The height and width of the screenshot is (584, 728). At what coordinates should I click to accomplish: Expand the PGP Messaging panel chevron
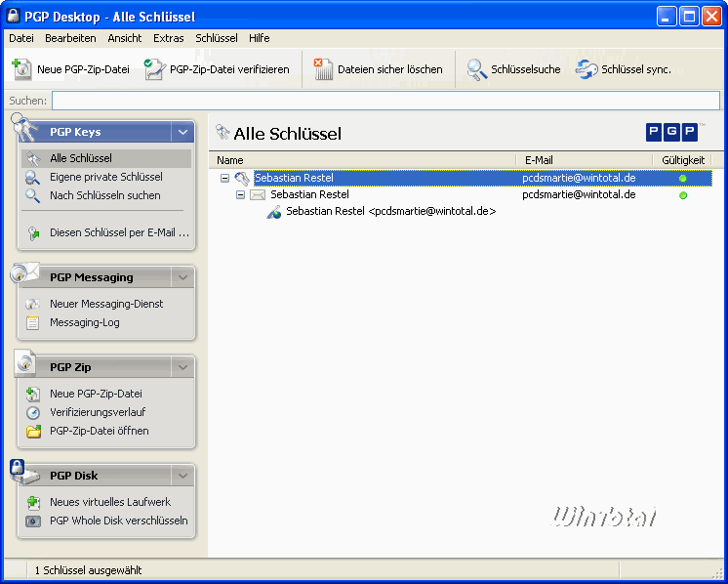[182, 277]
